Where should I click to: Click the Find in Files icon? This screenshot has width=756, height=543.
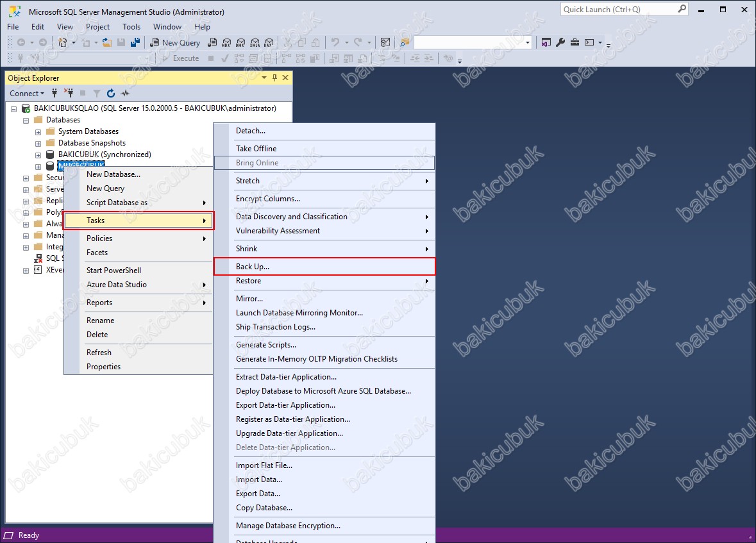click(x=405, y=42)
